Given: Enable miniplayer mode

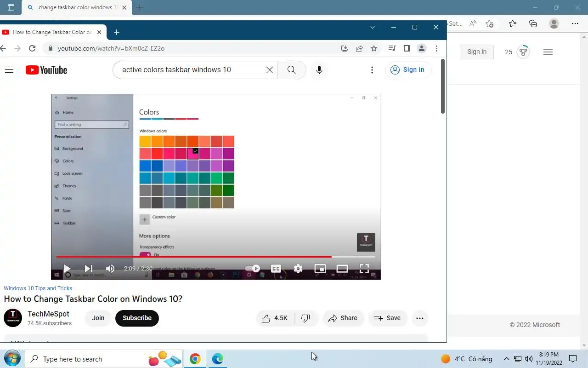Looking at the screenshot, I should [x=320, y=269].
